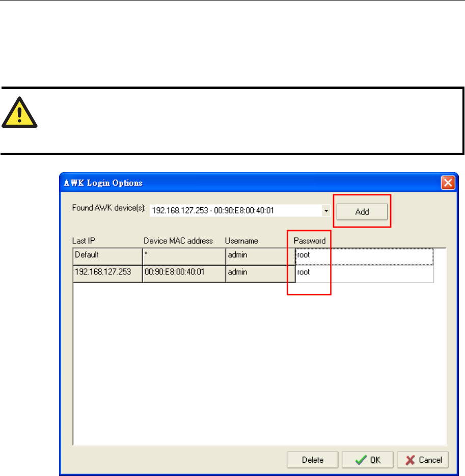Screen dimensions: 465x476
Task: Click the Found AWK device(s) label
Action: (108, 208)
